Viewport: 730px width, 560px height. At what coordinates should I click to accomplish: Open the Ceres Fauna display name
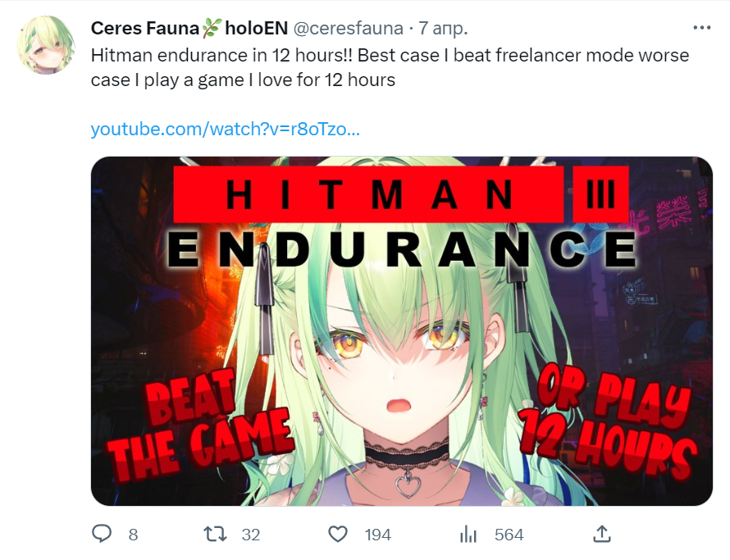click(x=145, y=29)
